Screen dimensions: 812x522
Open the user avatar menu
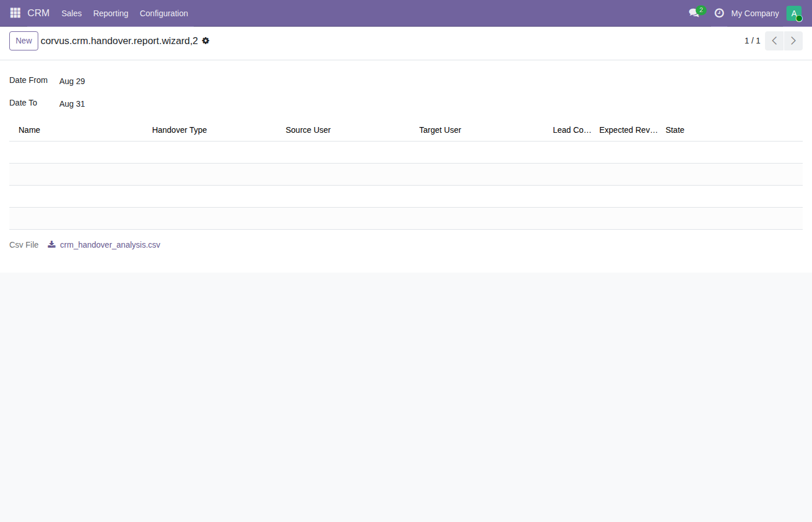(794, 13)
